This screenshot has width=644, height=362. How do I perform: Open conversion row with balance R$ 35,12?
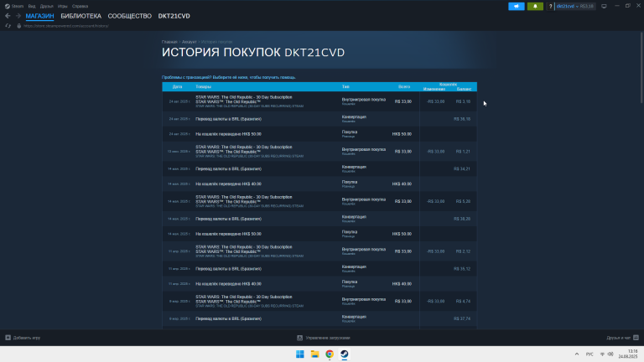click(319, 269)
